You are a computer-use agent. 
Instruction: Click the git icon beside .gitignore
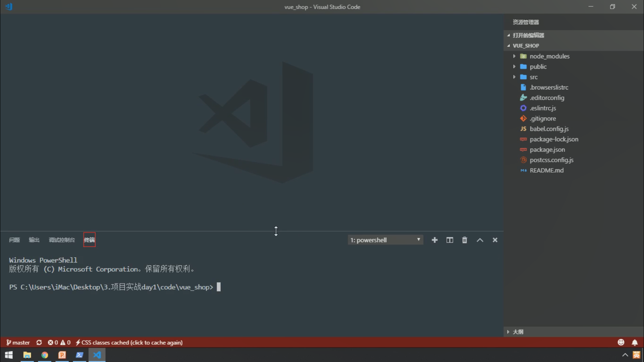coord(523,119)
